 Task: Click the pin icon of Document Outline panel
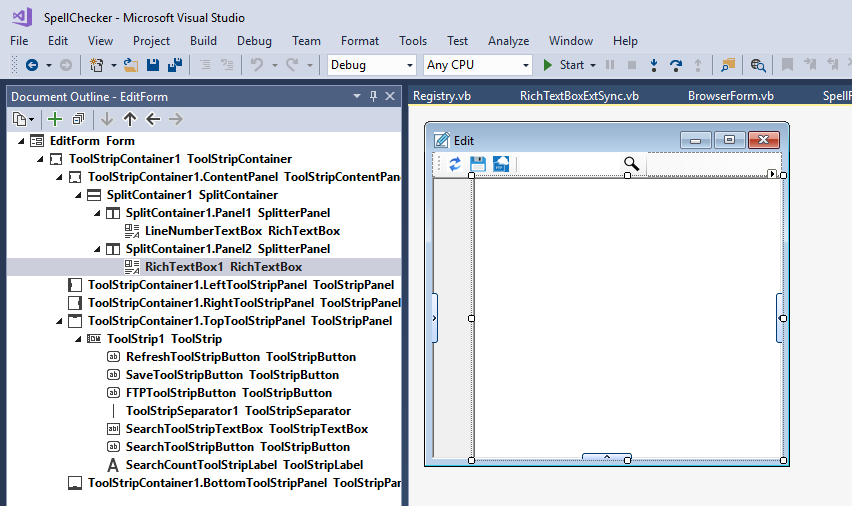pos(373,96)
